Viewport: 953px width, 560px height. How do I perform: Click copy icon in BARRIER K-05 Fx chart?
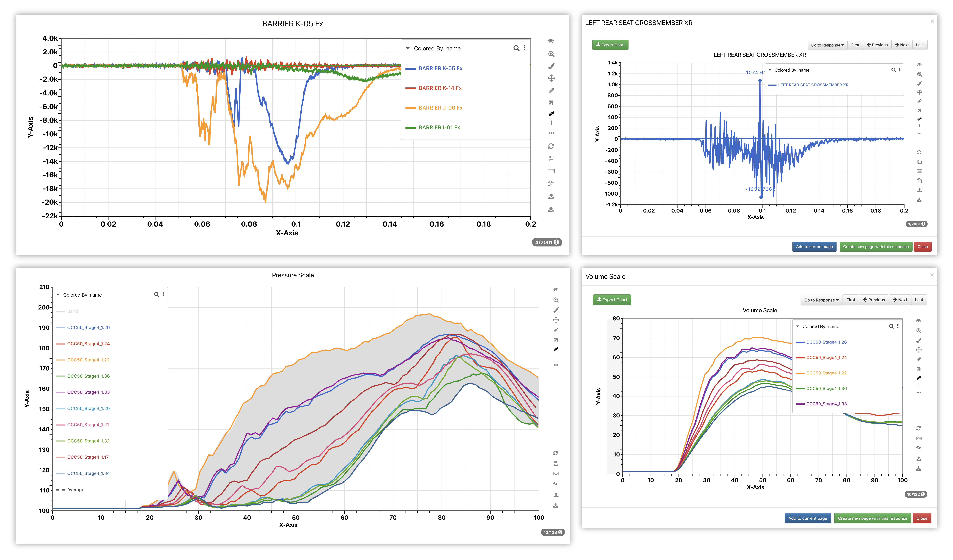[x=551, y=184]
